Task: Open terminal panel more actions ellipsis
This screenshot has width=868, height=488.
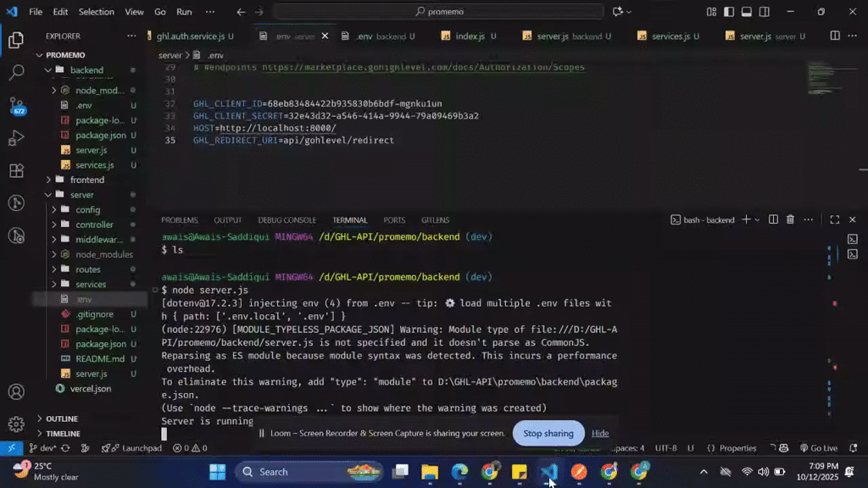Action: (x=809, y=219)
